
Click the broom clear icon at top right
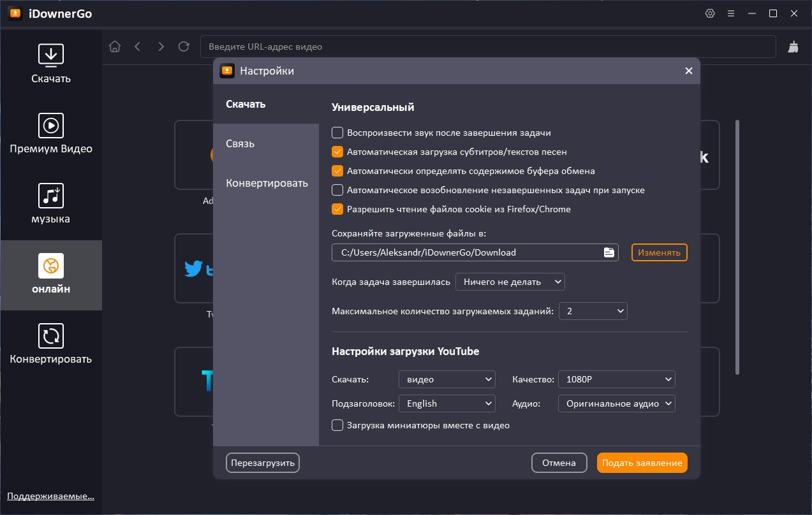(794, 47)
